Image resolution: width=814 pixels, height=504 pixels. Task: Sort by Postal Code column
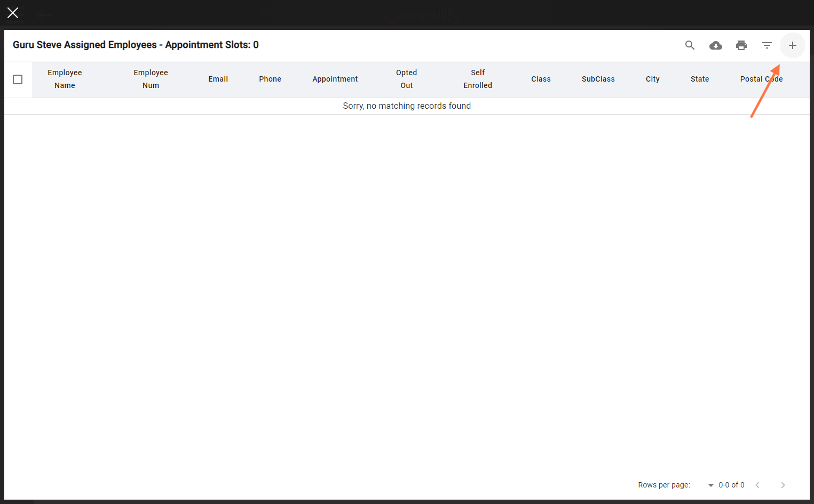761,79
